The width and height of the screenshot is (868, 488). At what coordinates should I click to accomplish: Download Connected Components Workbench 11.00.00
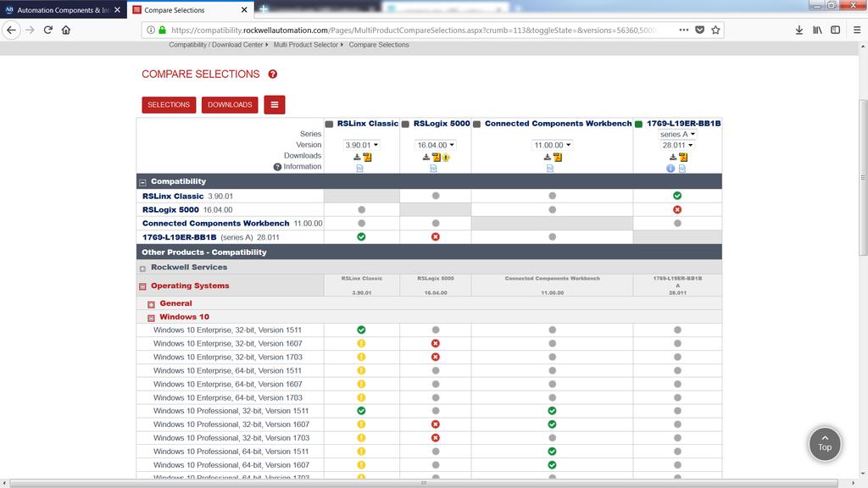[548, 157]
